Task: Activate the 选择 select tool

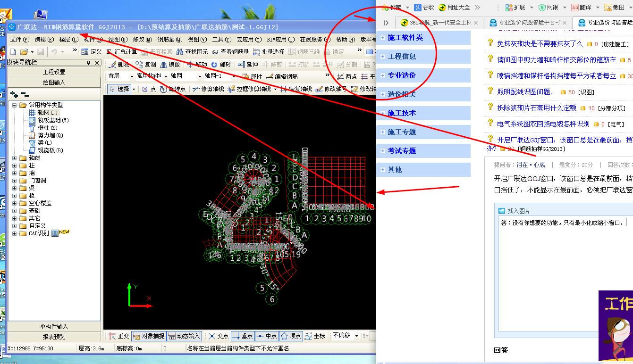Action: click(x=119, y=89)
